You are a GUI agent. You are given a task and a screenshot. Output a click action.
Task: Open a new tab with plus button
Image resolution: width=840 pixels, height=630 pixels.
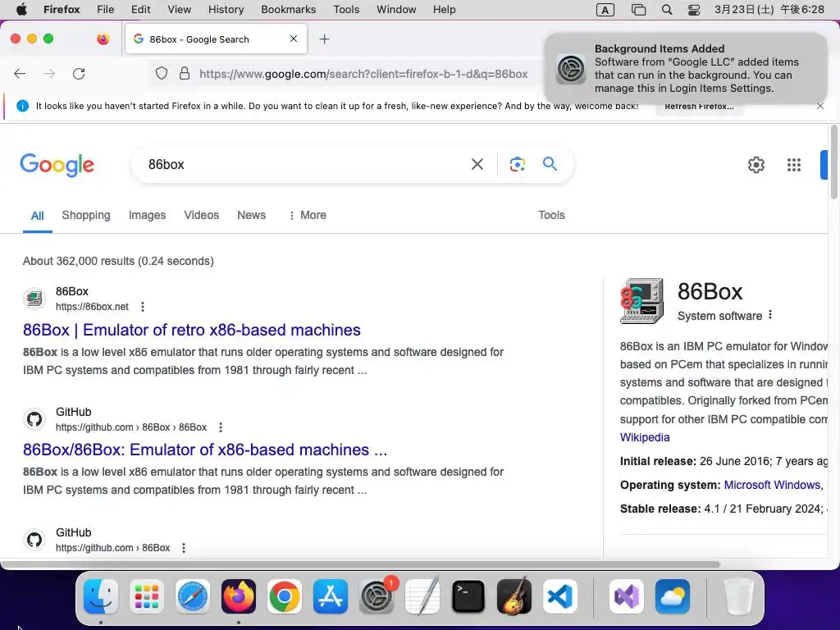click(x=324, y=39)
